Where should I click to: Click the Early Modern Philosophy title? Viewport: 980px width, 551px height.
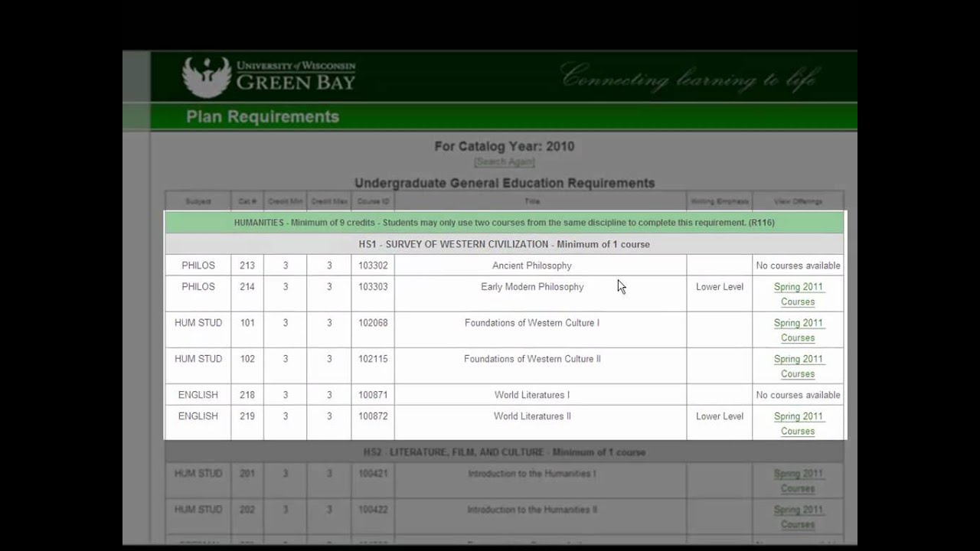[x=532, y=287]
